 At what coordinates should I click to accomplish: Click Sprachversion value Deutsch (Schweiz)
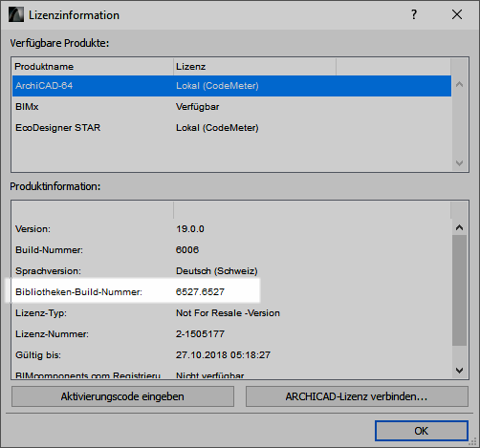(x=217, y=271)
